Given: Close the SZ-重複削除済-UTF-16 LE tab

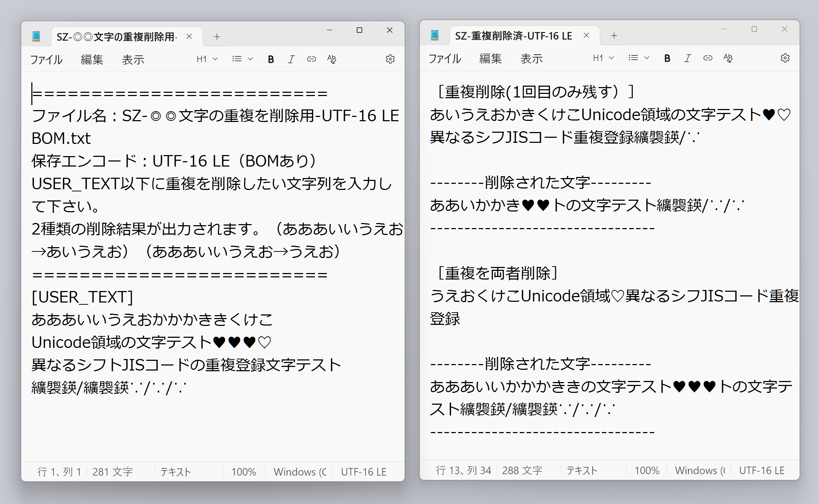Looking at the screenshot, I should (586, 35).
